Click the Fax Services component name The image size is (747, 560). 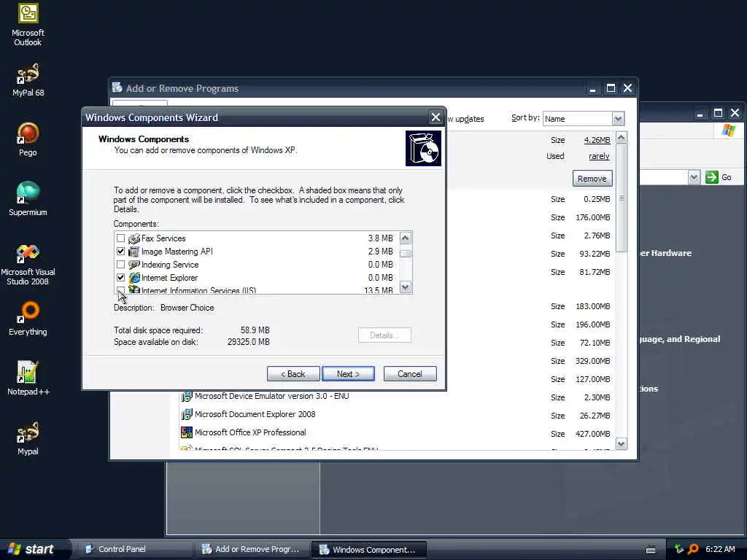pyautogui.click(x=163, y=238)
